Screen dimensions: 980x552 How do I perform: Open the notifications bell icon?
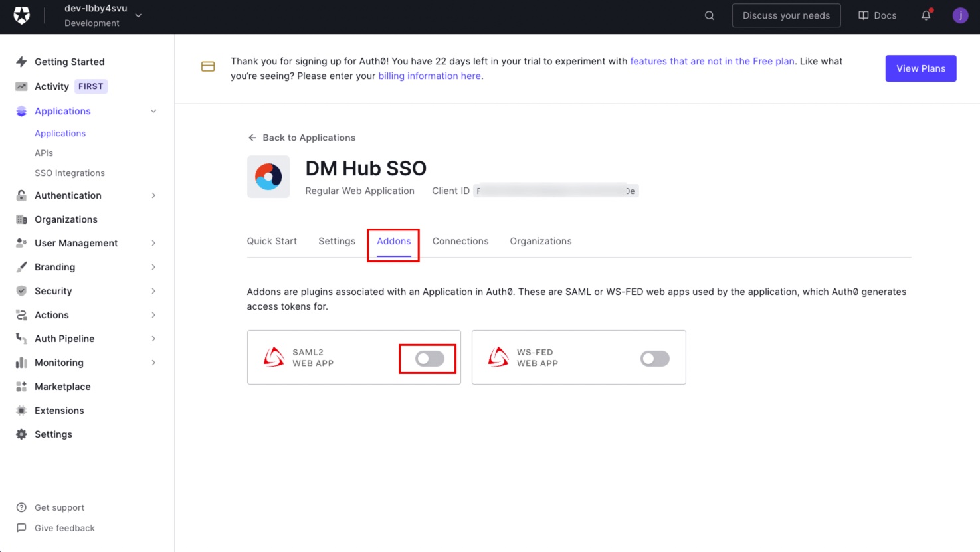coord(926,15)
